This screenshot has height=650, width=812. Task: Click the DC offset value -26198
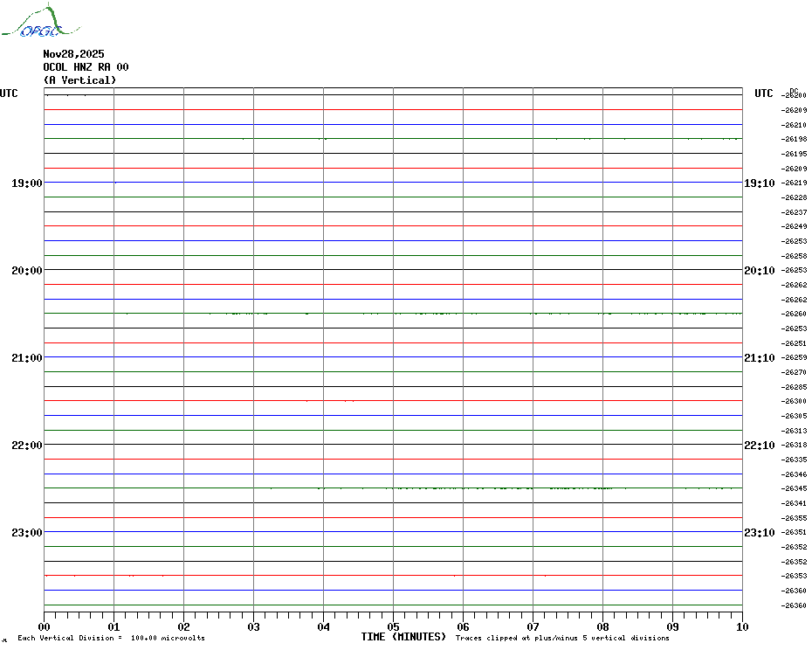tap(795, 140)
